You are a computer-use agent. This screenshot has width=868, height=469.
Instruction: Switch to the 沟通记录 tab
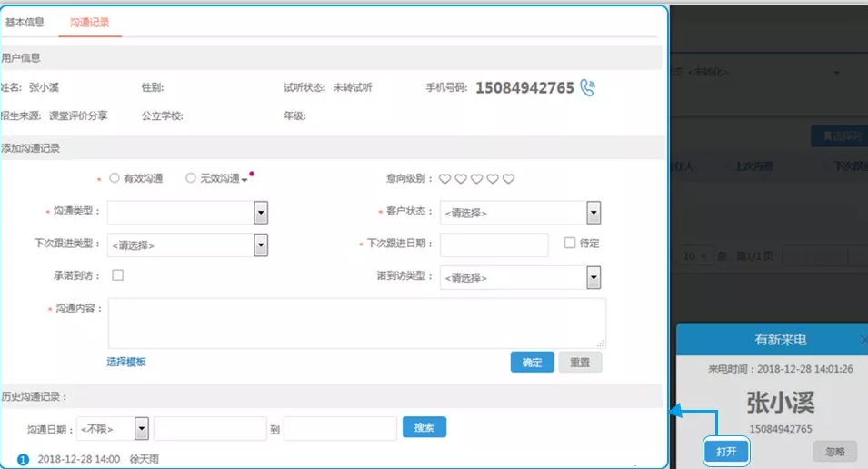[x=90, y=22]
